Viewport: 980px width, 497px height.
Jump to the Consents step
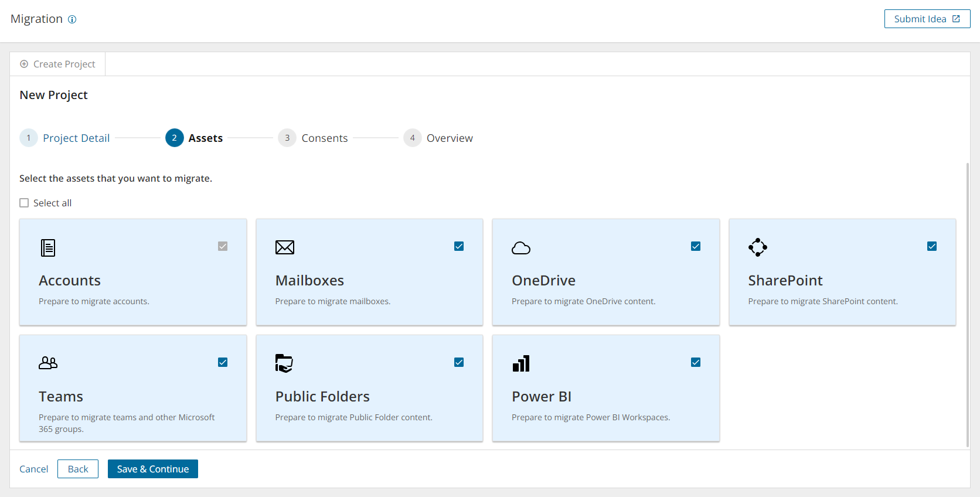click(x=324, y=138)
